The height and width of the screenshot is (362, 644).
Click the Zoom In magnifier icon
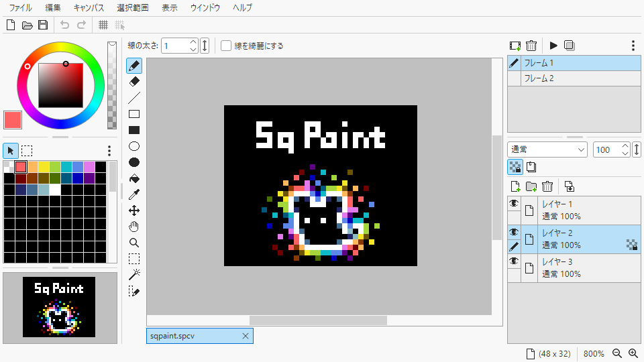coord(633,353)
